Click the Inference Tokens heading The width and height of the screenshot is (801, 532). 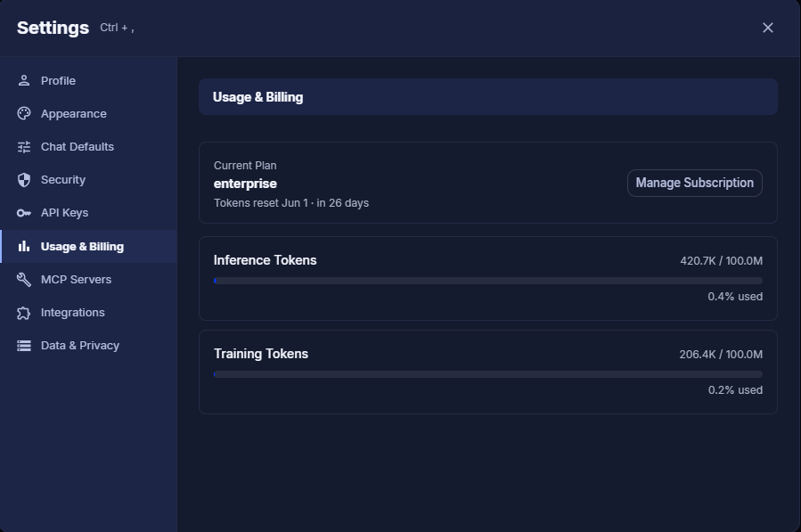[266, 260]
